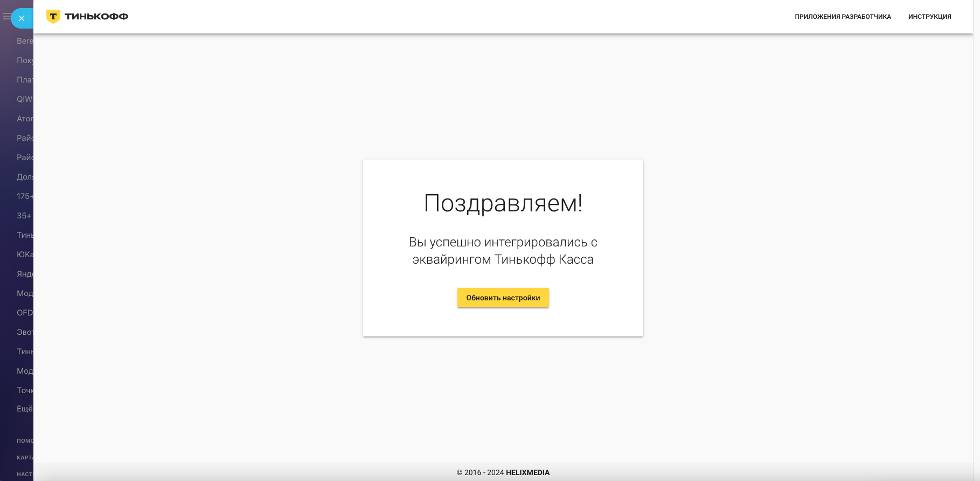Close the overlay with the blue X button
Screen dimensions: 980x481
point(22,18)
